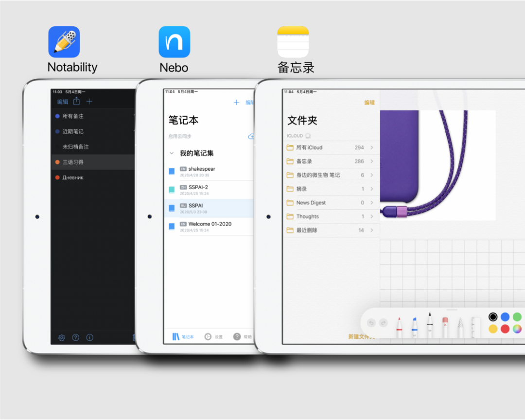
Task: Open the multicolor picker wheel
Action: click(517, 329)
